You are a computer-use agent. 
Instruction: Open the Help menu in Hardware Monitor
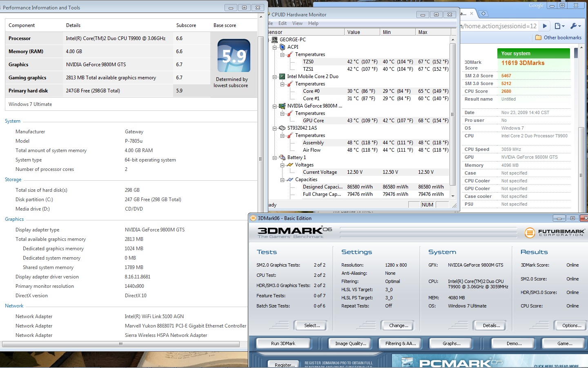(x=313, y=23)
